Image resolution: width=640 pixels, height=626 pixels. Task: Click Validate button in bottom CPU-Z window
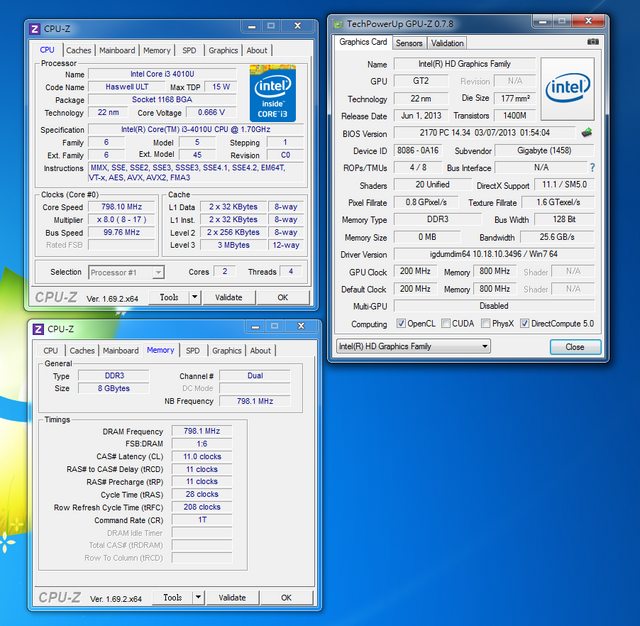[232, 597]
